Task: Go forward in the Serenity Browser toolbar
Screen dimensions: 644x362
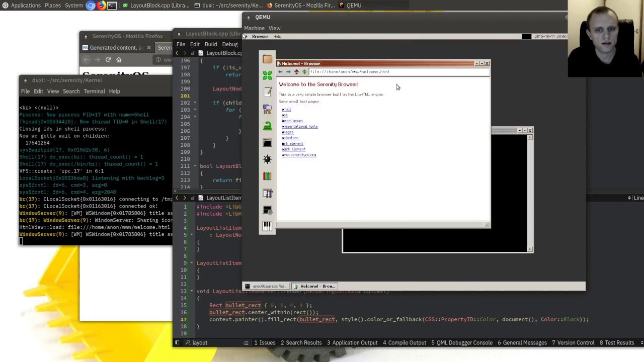Action: tap(288, 72)
